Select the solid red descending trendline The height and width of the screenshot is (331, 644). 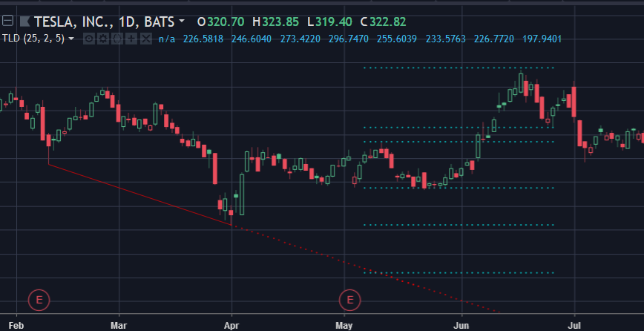(139, 194)
